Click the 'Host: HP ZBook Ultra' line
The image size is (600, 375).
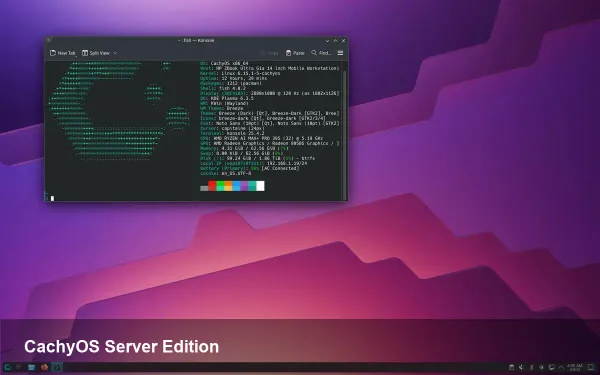click(269, 68)
